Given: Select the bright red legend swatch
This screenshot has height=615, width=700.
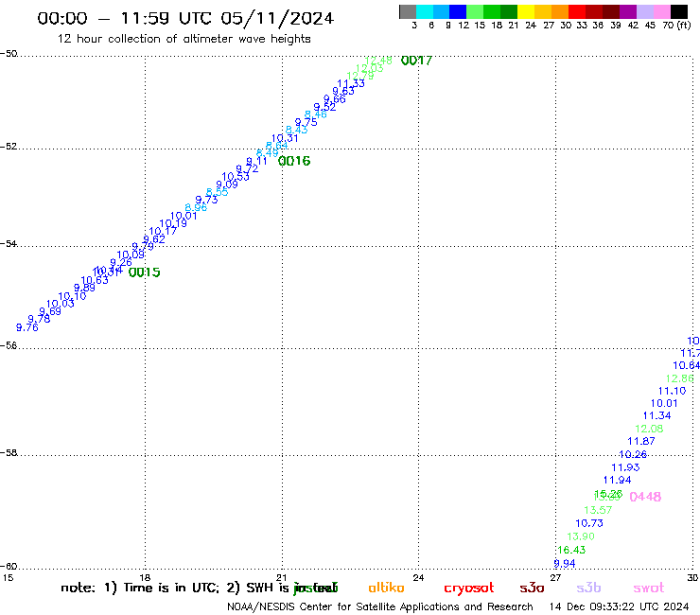Looking at the screenshot, I should (577, 11).
